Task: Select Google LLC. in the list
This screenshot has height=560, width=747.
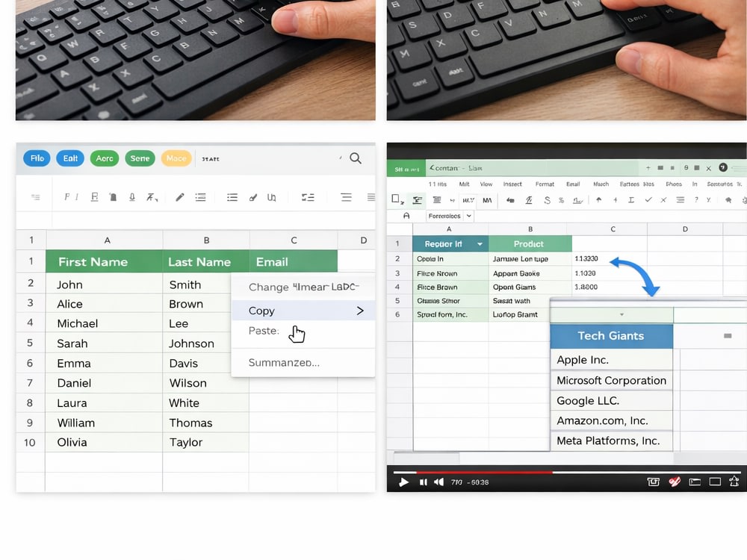Action: tap(611, 400)
